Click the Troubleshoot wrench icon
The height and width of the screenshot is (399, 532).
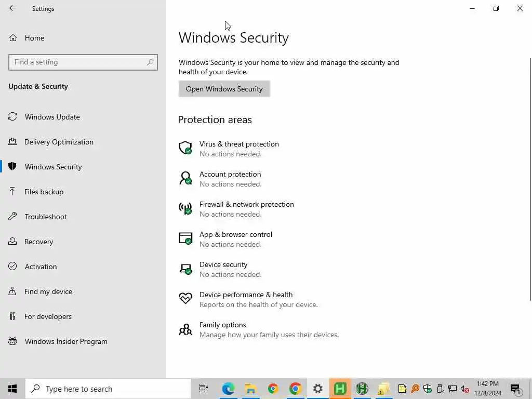[12, 217]
